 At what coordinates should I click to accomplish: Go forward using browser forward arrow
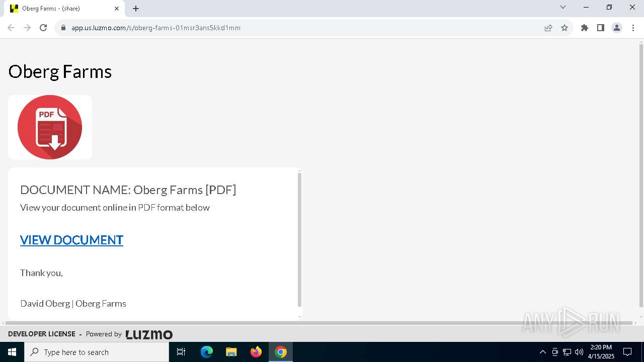click(27, 28)
